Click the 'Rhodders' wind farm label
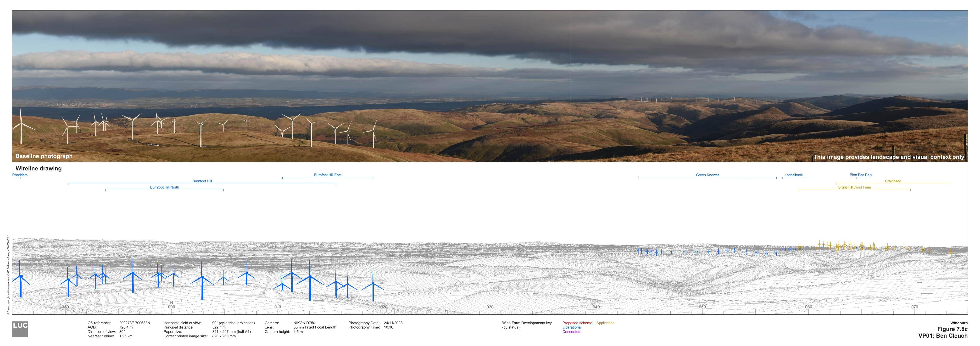Image resolution: width=980 pixels, height=346 pixels. click(20, 175)
